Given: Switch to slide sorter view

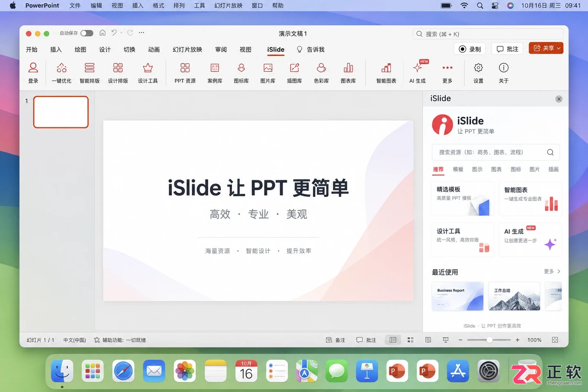Looking at the screenshot, I should pyautogui.click(x=410, y=340).
